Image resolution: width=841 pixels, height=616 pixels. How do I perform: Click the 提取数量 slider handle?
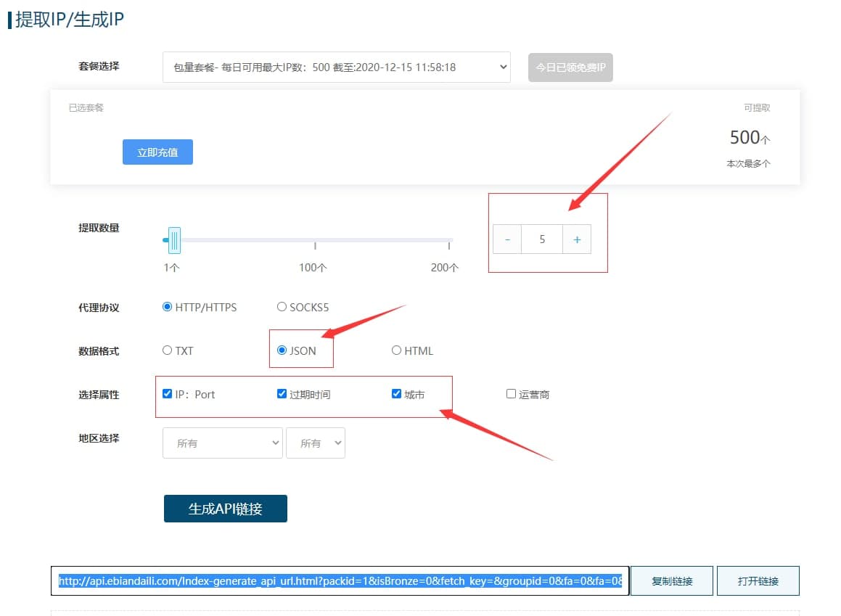click(x=173, y=240)
